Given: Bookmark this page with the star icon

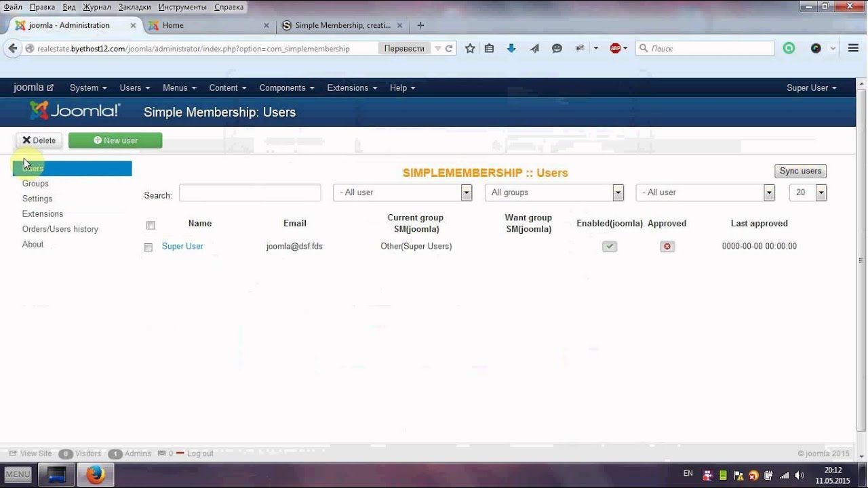Looking at the screenshot, I should pyautogui.click(x=470, y=48).
